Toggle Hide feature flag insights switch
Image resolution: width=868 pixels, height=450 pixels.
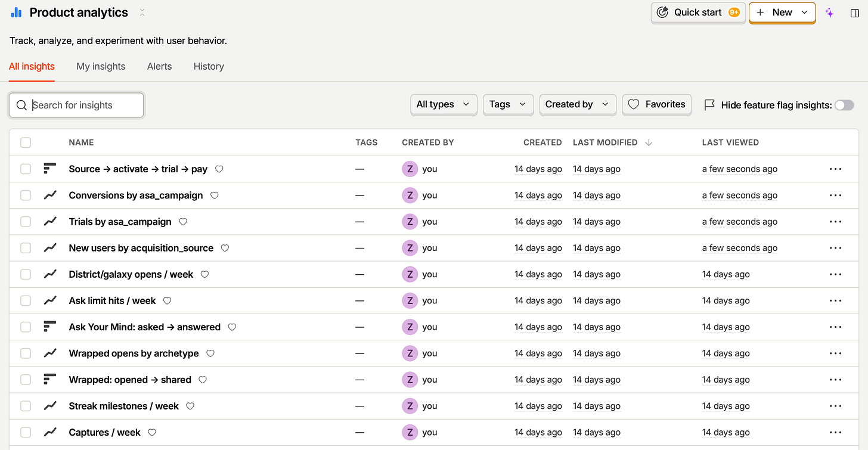tap(844, 105)
